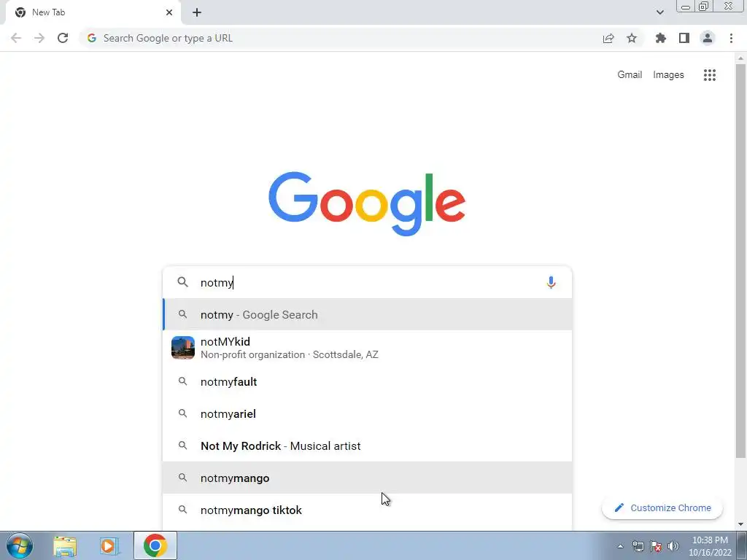Open the taskbar clock and date
The image size is (747, 560).
click(x=710, y=546)
